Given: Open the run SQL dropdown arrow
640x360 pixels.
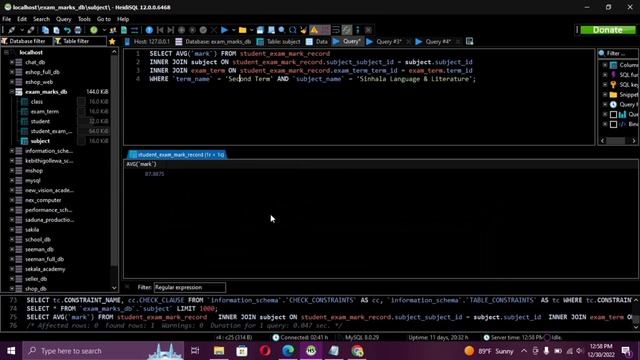Looking at the screenshot, I should (x=233, y=30).
